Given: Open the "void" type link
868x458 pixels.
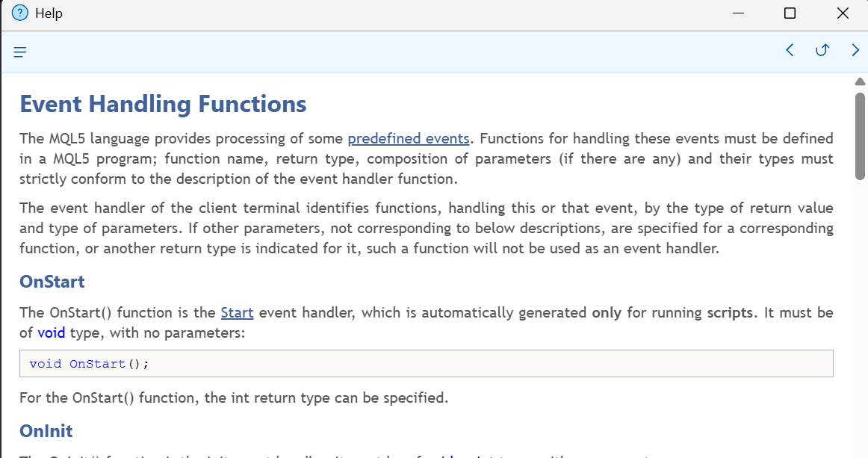Looking at the screenshot, I should (52, 332).
